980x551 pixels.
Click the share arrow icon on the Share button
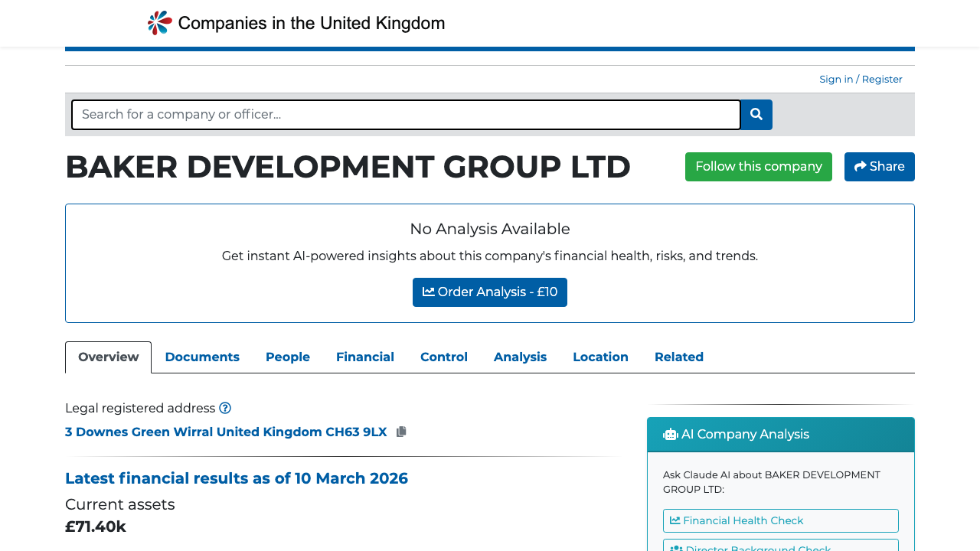pos(859,166)
